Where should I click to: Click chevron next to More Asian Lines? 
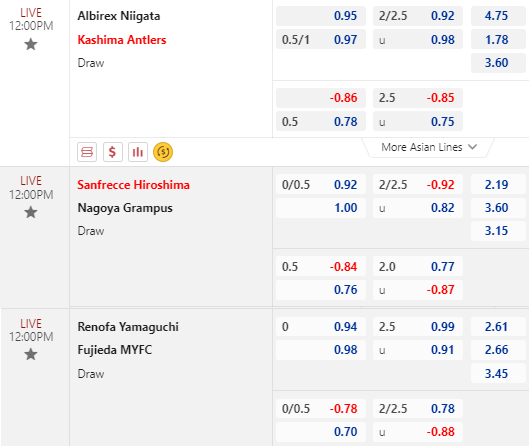tap(473, 147)
